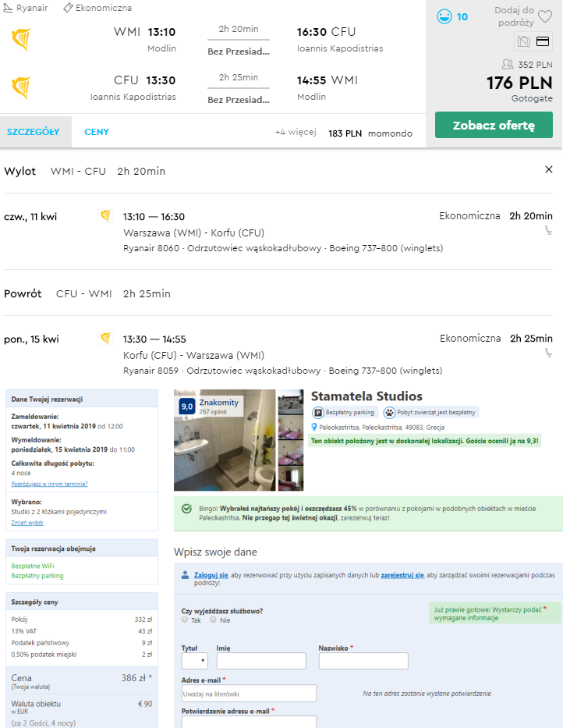Screen dimensions: 563x728
Task: Click the Zmień wybór link
Action: point(27,522)
